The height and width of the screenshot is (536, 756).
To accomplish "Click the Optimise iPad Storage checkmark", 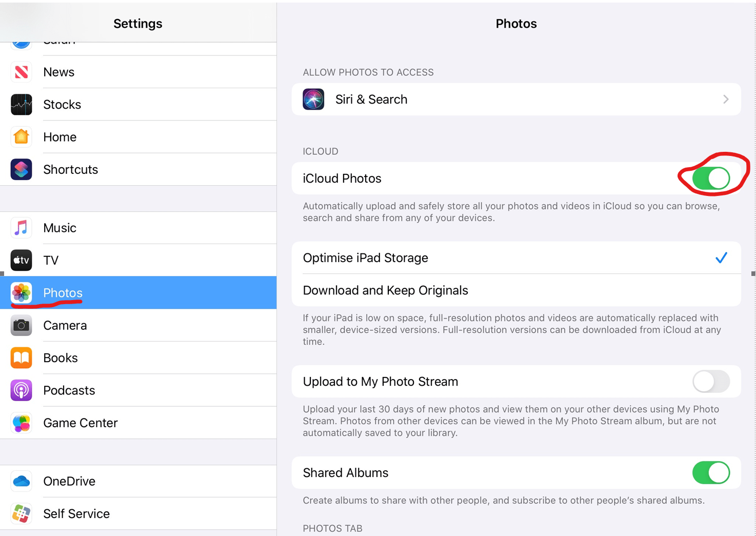I will [x=722, y=257].
